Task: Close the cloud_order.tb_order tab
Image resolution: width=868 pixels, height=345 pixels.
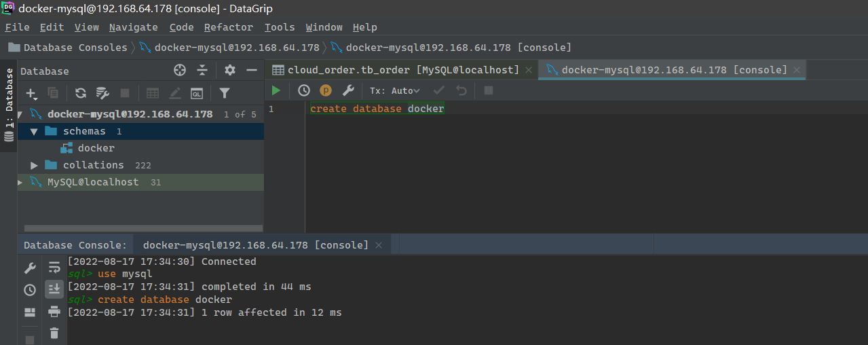Action: coord(529,70)
